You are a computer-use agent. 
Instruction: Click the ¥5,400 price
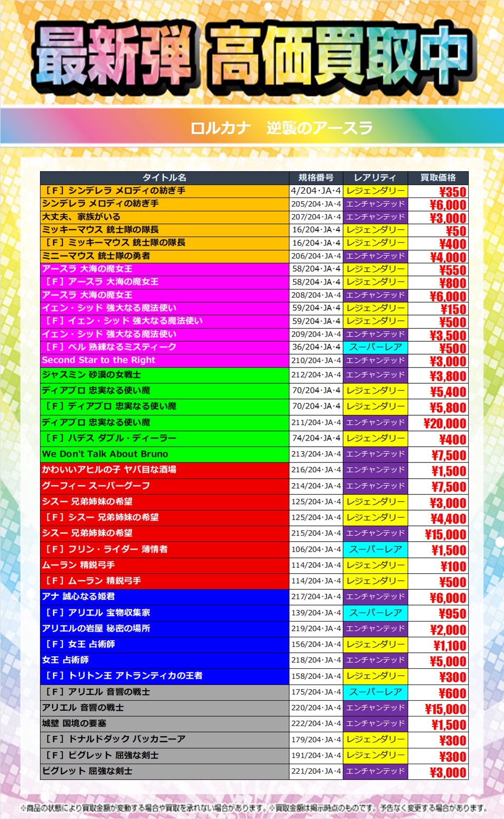pyautogui.click(x=448, y=392)
